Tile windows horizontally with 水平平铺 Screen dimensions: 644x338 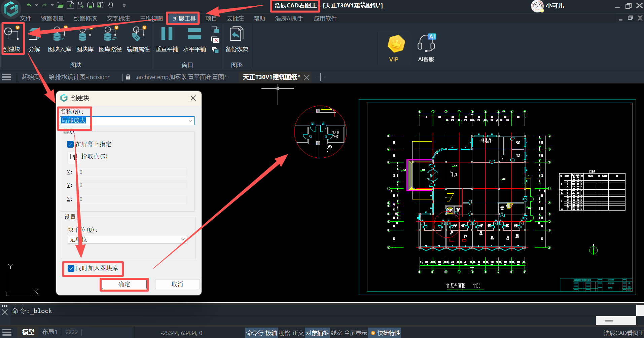tap(194, 38)
